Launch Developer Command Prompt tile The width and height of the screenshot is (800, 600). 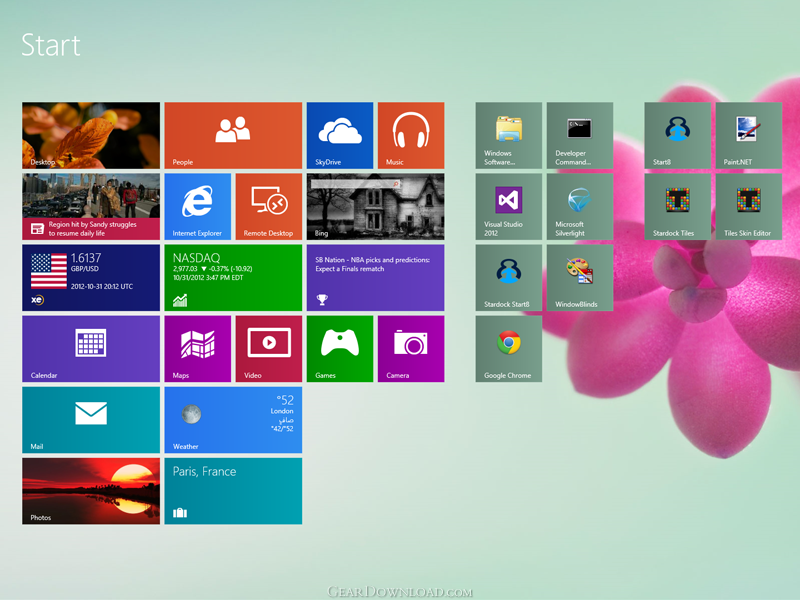580,135
